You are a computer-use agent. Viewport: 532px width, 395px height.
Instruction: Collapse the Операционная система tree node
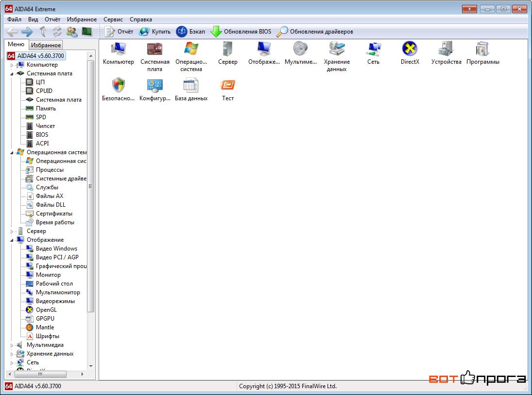pyautogui.click(x=12, y=152)
